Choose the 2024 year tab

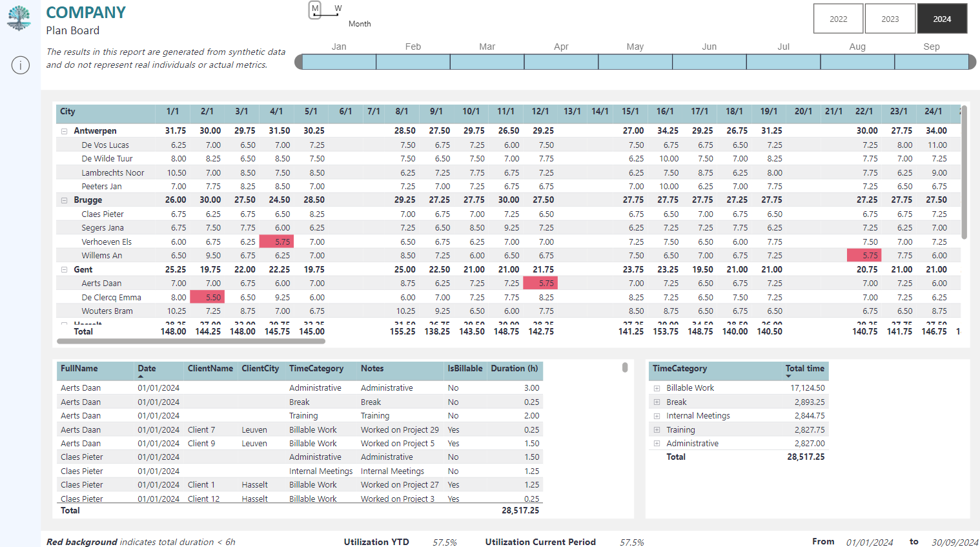pos(942,19)
